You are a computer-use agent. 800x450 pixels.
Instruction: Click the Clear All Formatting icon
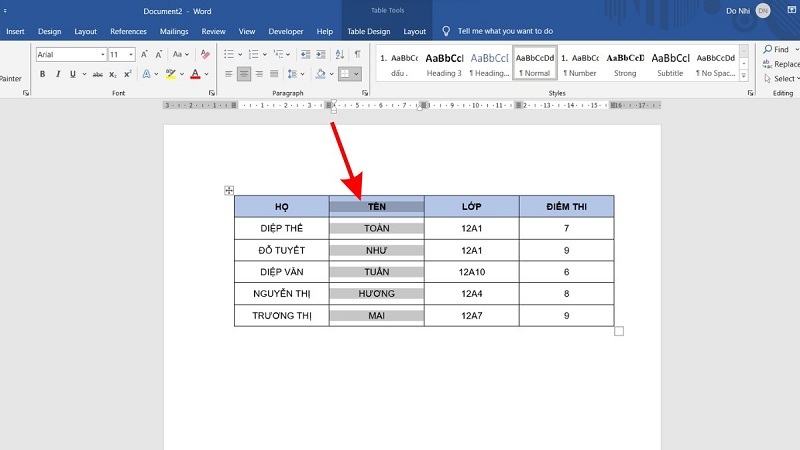click(207, 54)
